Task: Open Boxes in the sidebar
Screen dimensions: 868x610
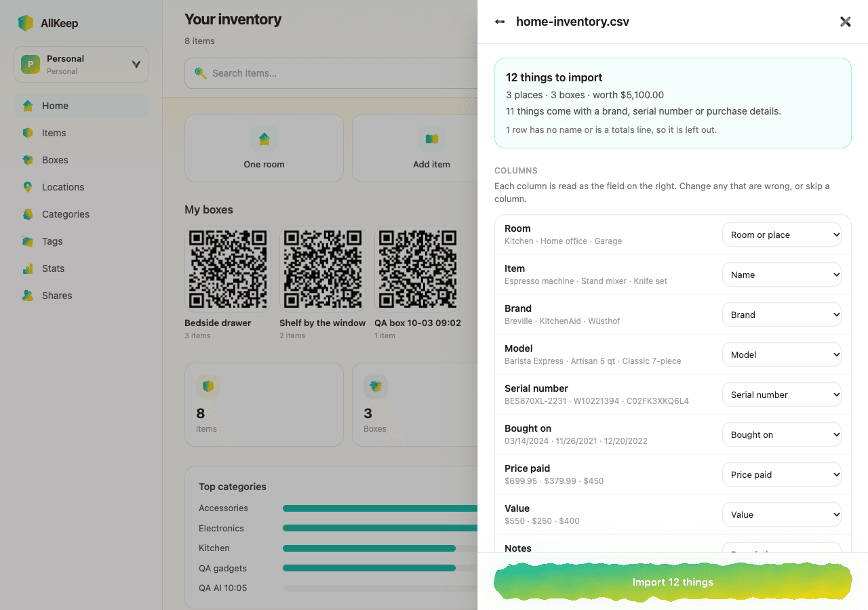Action: tap(81, 160)
